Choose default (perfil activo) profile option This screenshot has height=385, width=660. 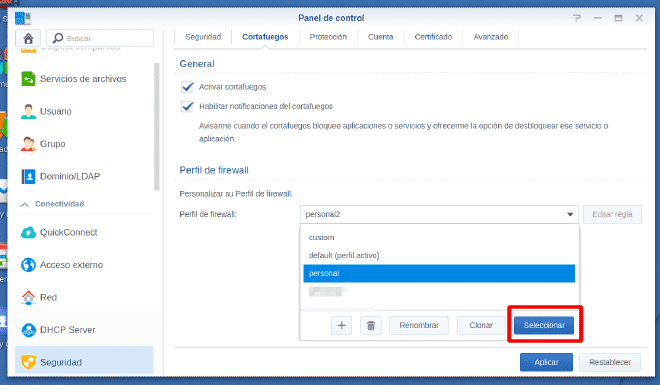point(439,255)
